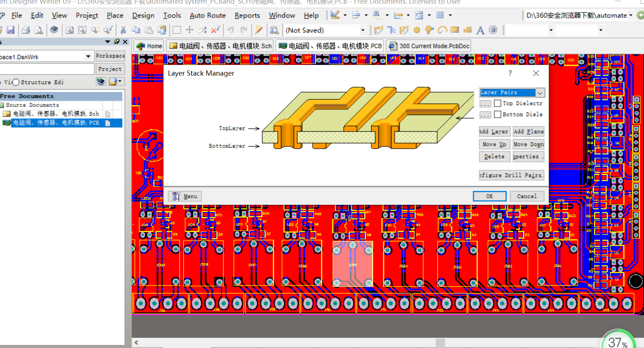Select Structure Editor radio button
The image size is (644, 348).
click(x=16, y=82)
